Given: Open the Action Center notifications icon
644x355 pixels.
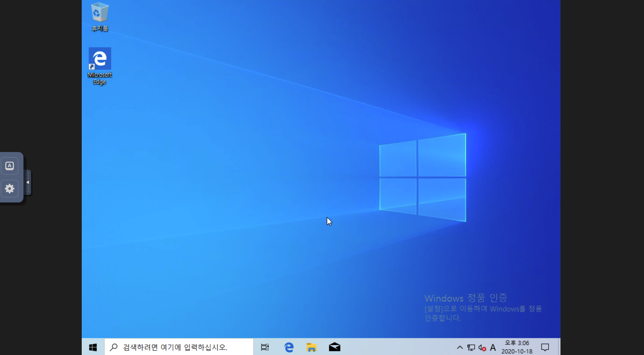Looking at the screenshot, I should tap(545, 347).
